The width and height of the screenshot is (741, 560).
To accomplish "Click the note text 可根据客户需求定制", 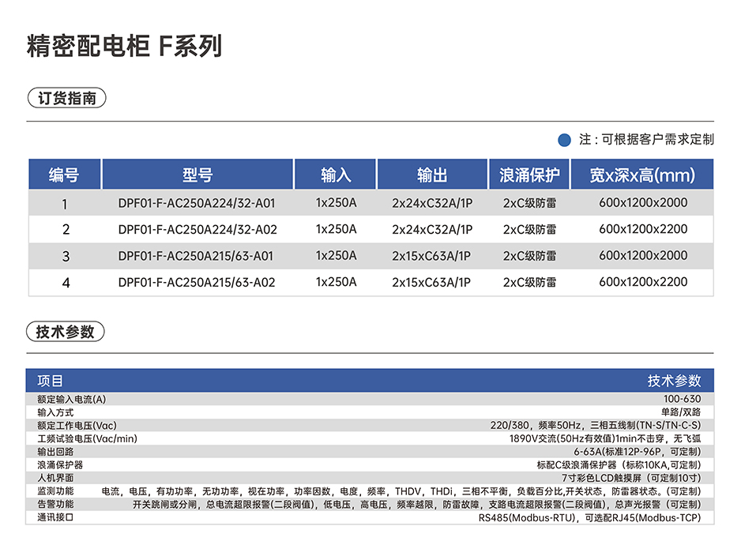I will click(657, 140).
